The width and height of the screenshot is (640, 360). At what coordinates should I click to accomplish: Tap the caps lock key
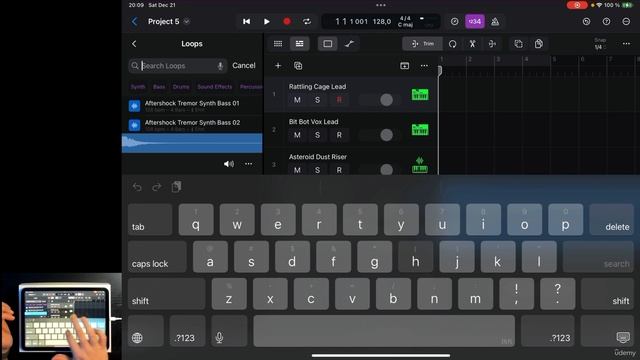point(157,257)
